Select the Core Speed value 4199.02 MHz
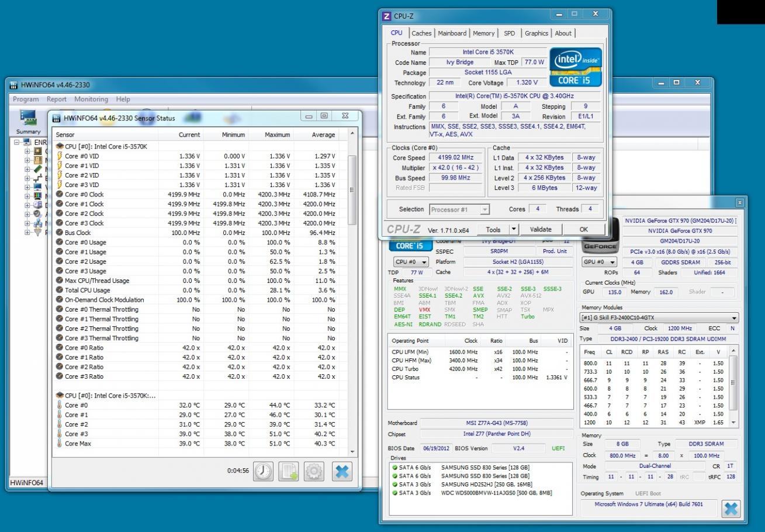 (x=456, y=158)
